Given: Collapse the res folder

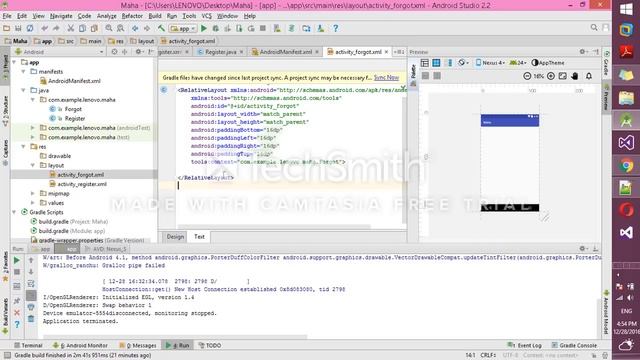Looking at the screenshot, I should pos(23,147).
